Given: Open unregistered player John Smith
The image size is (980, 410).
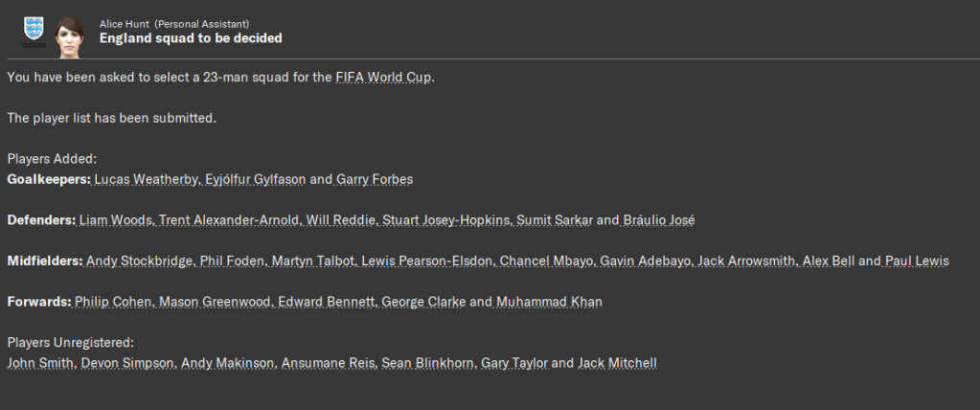Looking at the screenshot, I should [39, 363].
